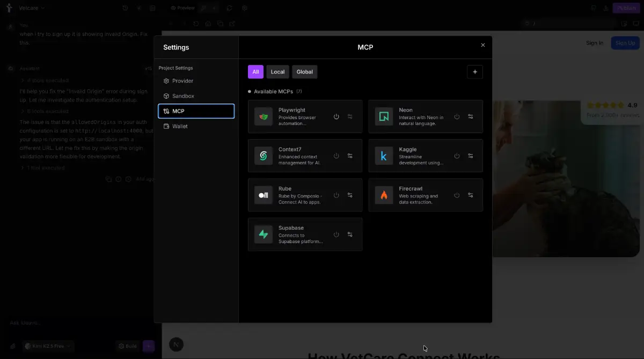Screen dimensions: 644x359
Task: Open Sandbox settings section
Action: pyautogui.click(x=196, y=96)
